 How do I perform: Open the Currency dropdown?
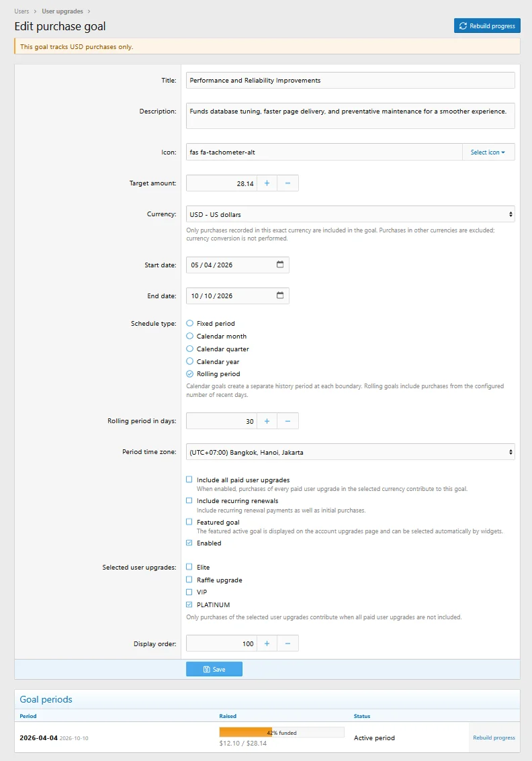click(x=350, y=214)
